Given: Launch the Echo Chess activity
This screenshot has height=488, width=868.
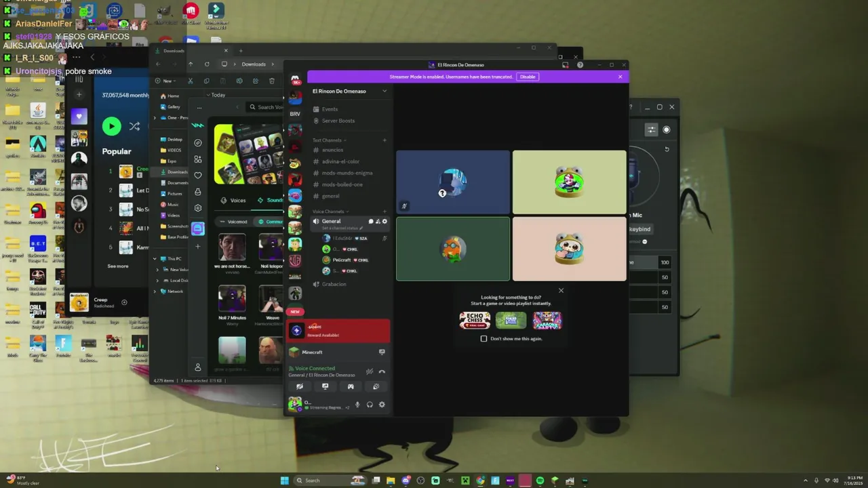Looking at the screenshot, I should (x=475, y=321).
